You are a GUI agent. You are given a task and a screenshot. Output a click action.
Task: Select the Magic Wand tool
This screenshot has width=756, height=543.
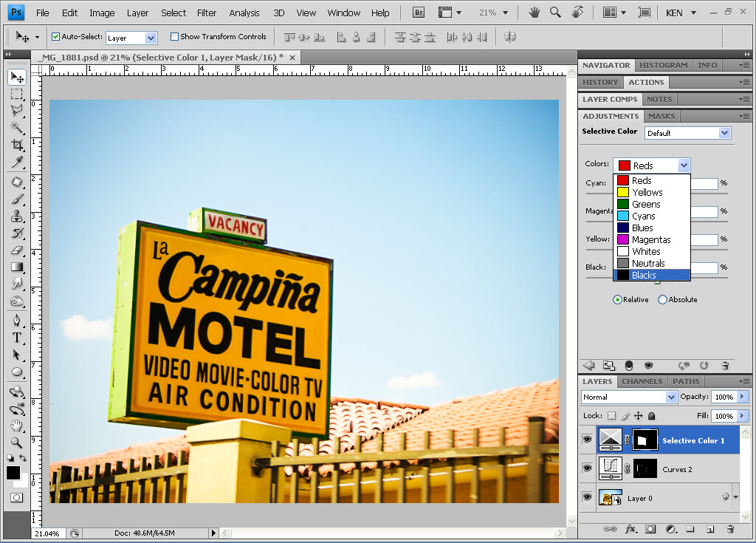tap(17, 127)
